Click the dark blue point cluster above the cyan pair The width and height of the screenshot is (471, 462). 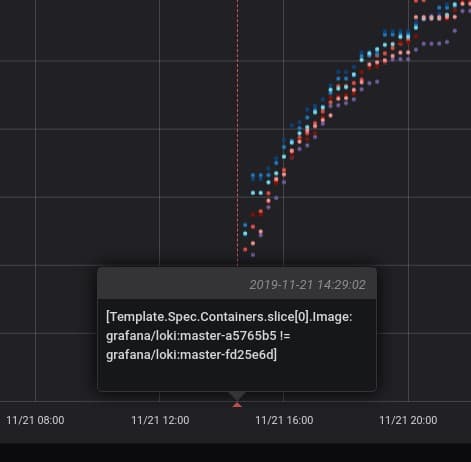[257, 177]
